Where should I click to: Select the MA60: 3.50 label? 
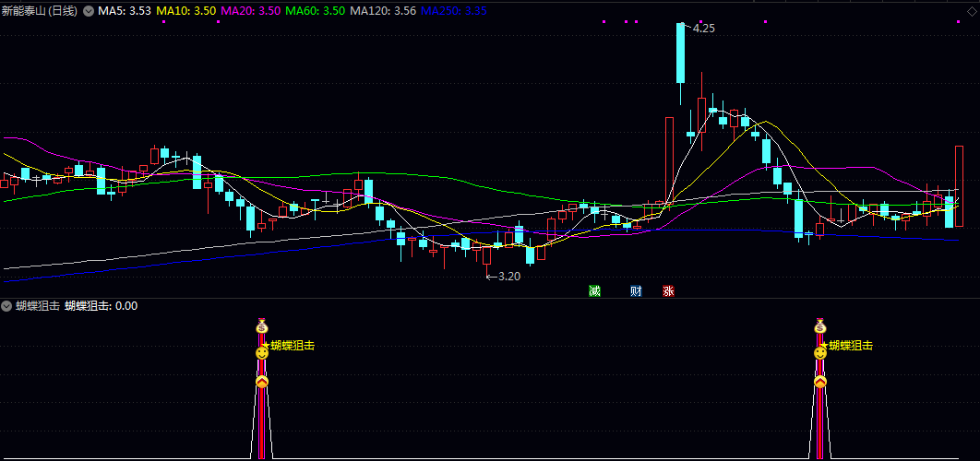315,11
